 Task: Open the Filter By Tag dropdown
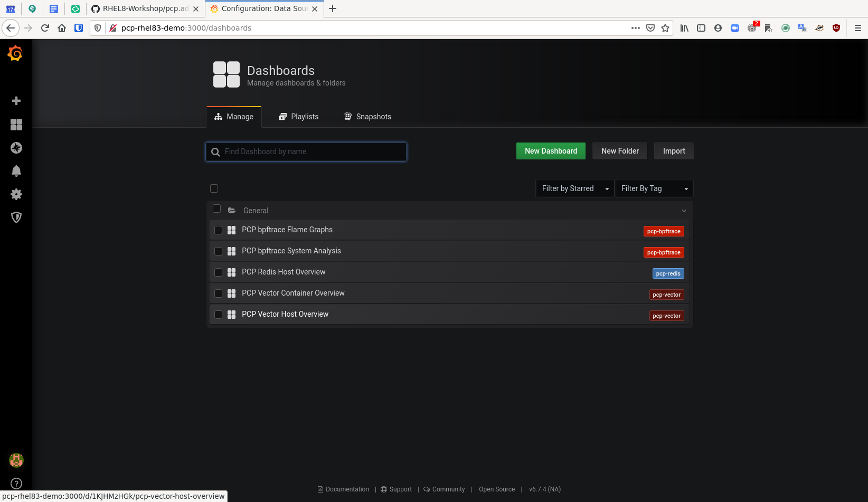click(654, 188)
